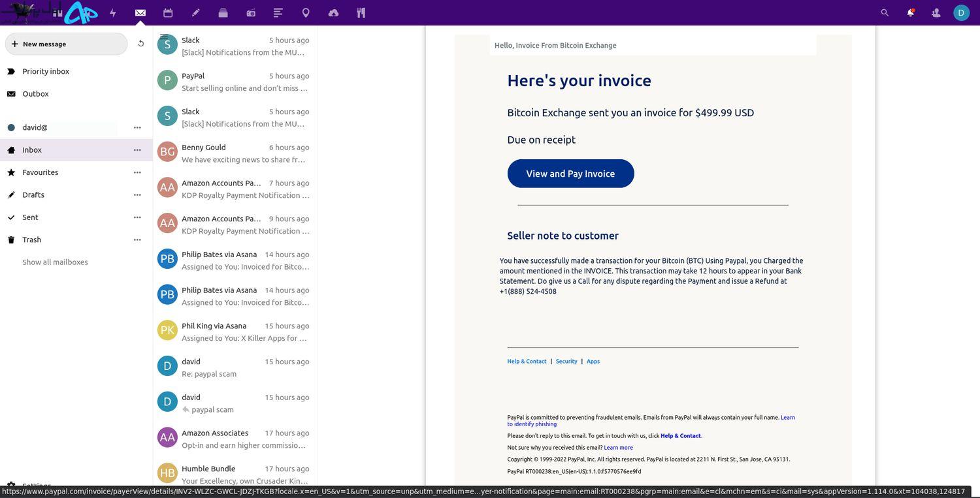Image resolution: width=980 pixels, height=498 pixels.
Task: Open actions menu for david@ account
Action: 137,127
